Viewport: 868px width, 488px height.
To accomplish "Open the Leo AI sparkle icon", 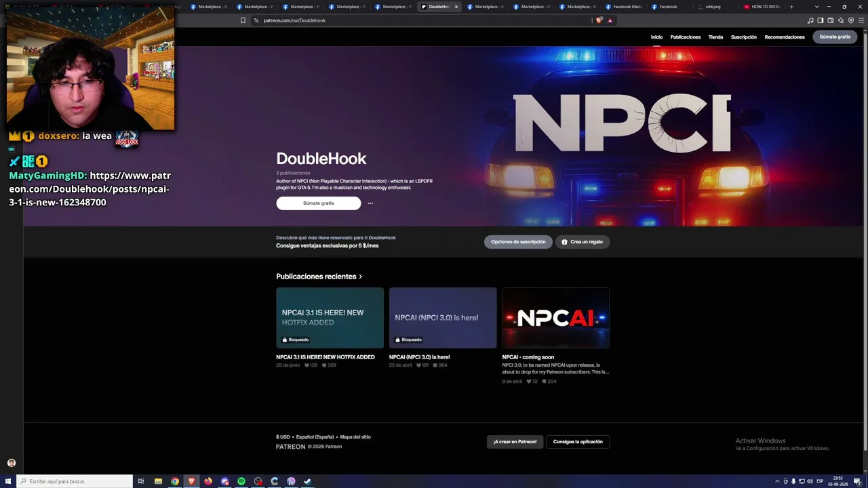I will pos(841,20).
